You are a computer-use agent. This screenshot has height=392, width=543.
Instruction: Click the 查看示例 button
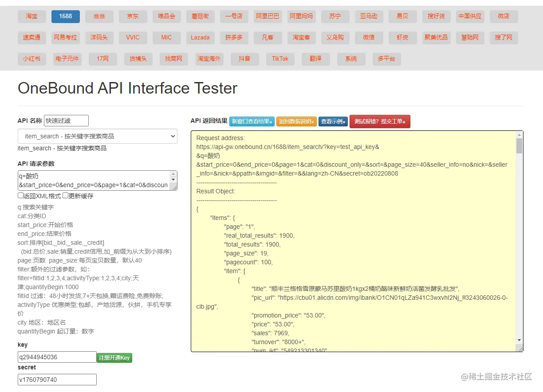point(333,122)
